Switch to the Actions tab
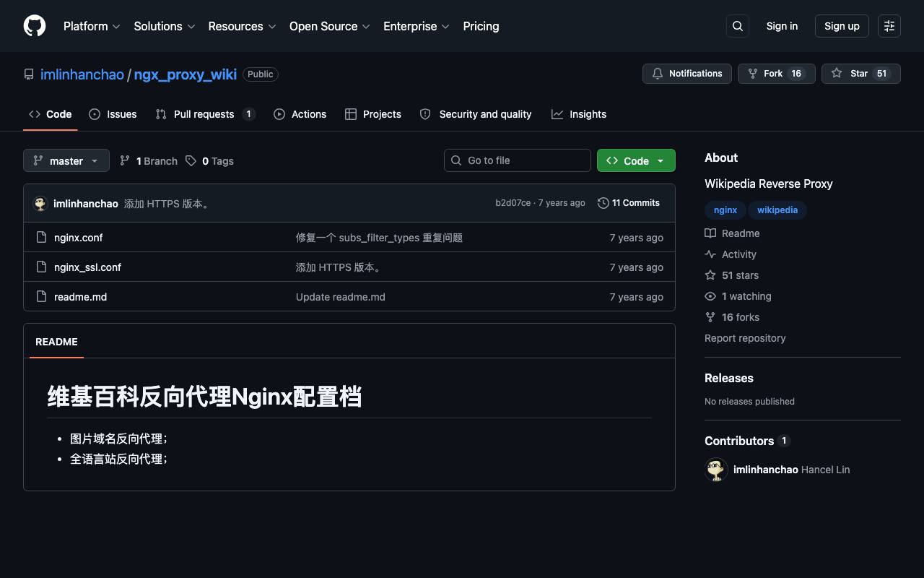Viewport: 924px width, 578px height. pyautogui.click(x=300, y=114)
